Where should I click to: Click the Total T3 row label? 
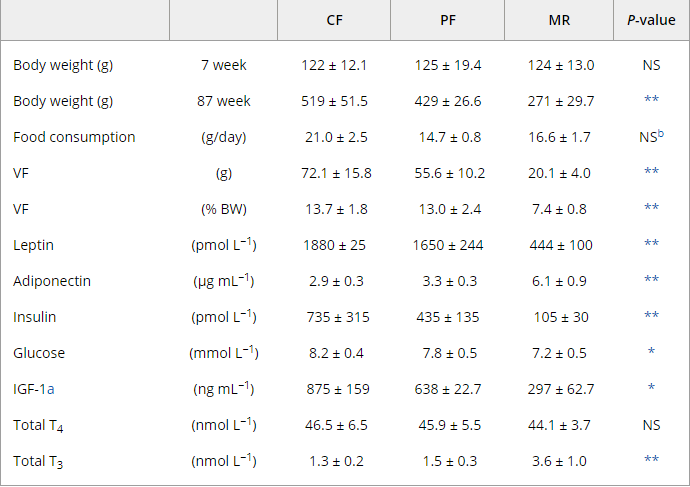pyautogui.click(x=40, y=462)
